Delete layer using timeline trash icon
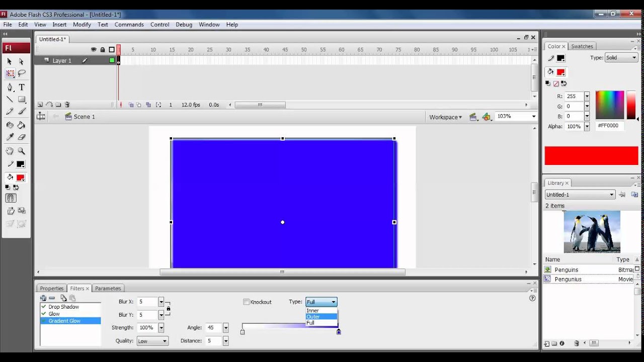 (67, 105)
